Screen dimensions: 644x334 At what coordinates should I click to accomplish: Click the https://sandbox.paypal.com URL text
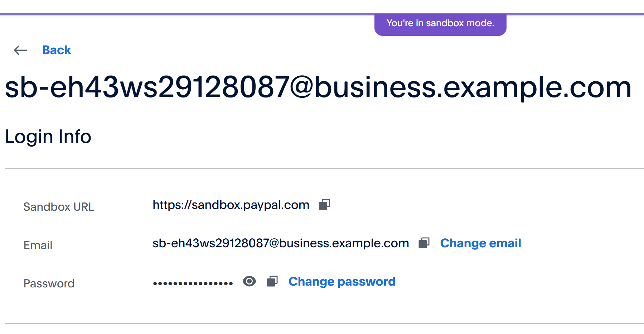coord(231,205)
